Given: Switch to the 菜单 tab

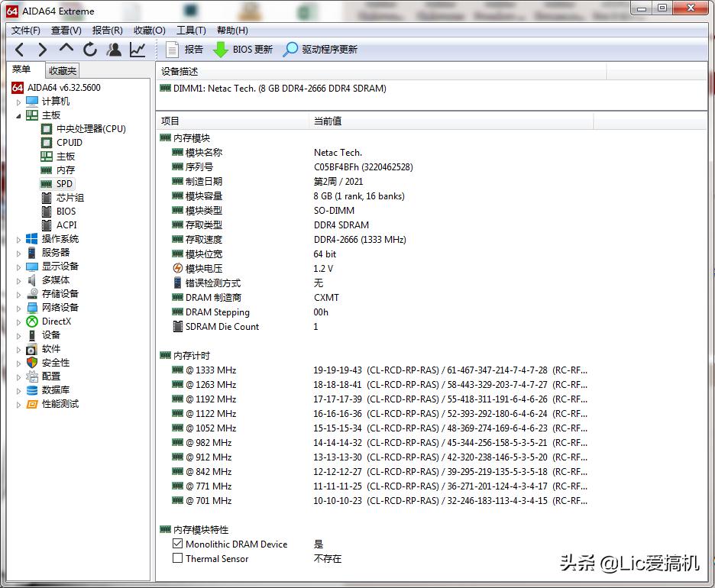Looking at the screenshot, I should coord(21,69).
